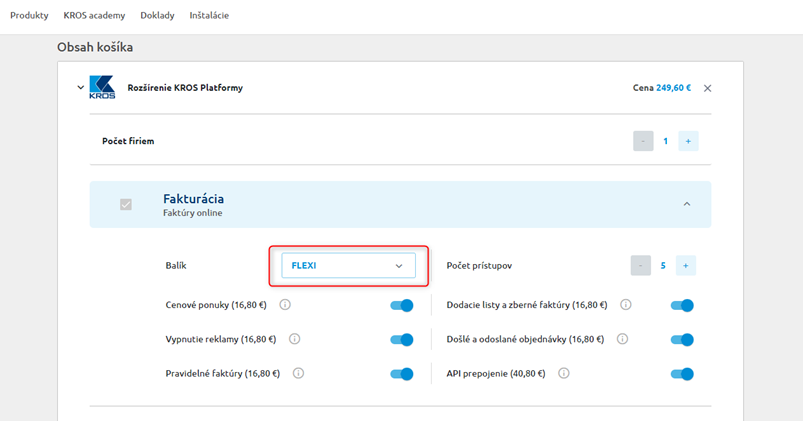Toggle Cenové ponuky switch off
This screenshot has height=421, width=803.
(x=402, y=305)
